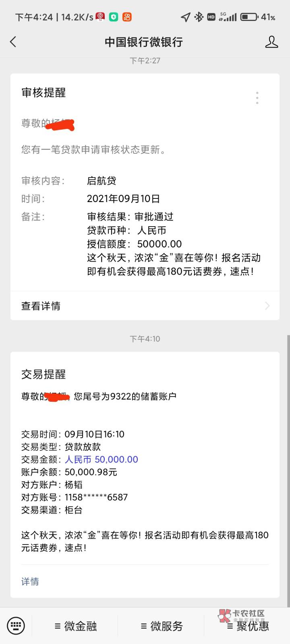The width and height of the screenshot is (290, 644).
Task: Open 查看详情 for loan review
Action: point(41,306)
